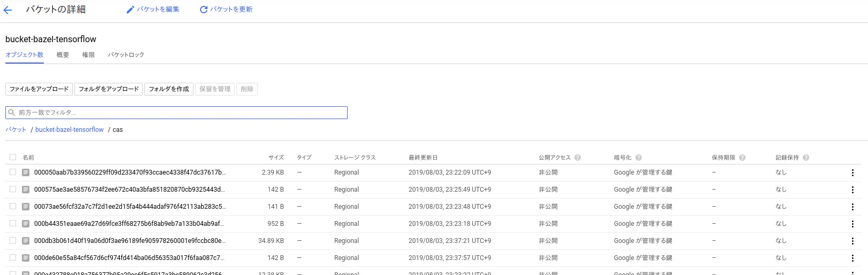The width and height of the screenshot is (868, 275).
Task: Click the フォルダをアップロード button
Action: tap(109, 89)
